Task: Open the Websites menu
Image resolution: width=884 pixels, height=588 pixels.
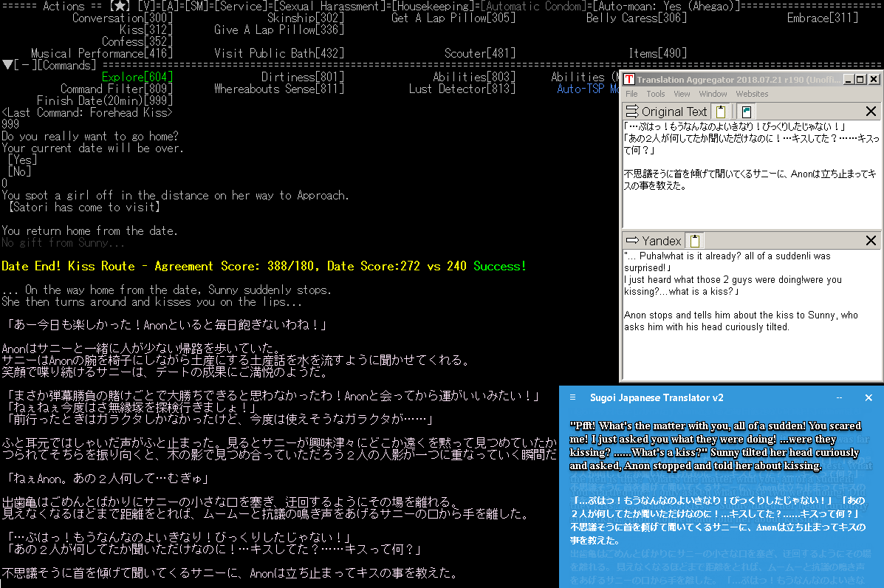Action: coord(752,94)
